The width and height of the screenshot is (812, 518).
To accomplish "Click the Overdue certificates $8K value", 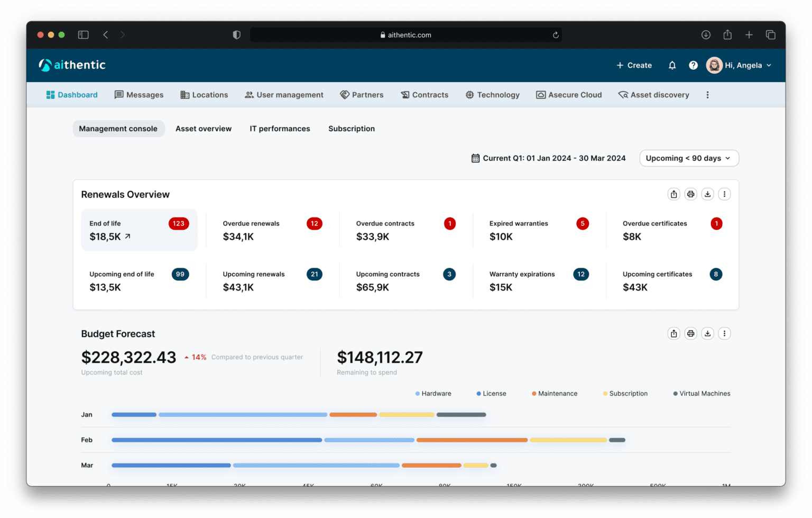I will (632, 237).
